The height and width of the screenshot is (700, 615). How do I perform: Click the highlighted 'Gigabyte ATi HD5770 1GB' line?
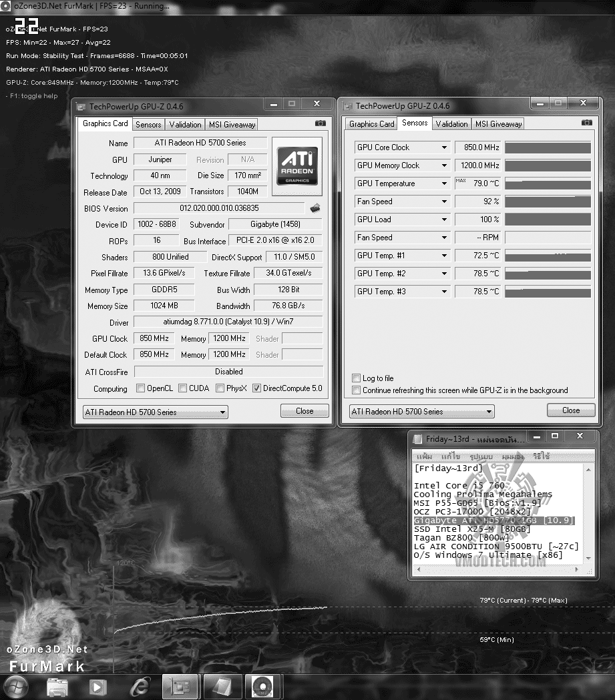click(x=494, y=520)
